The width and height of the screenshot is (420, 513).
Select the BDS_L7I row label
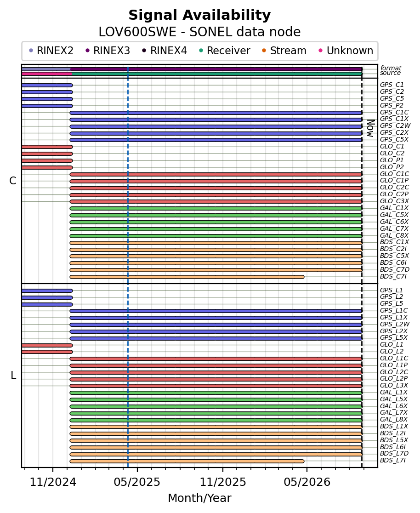tap(393, 460)
